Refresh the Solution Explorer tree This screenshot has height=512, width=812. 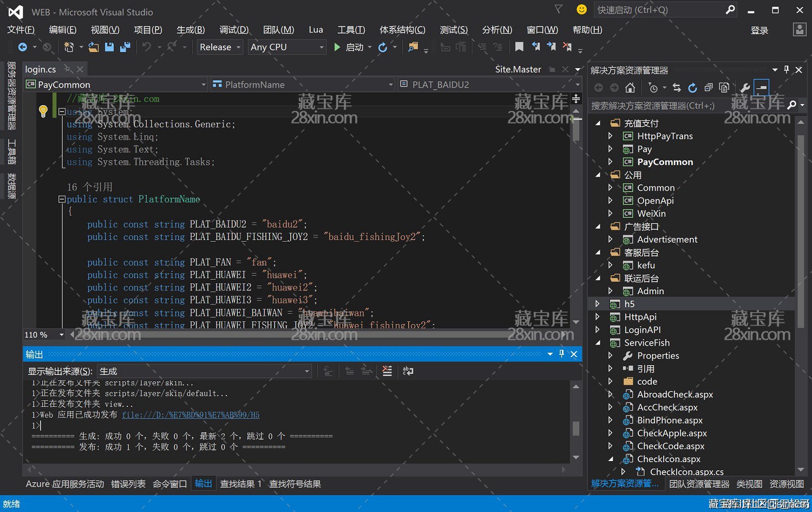(x=692, y=88)
